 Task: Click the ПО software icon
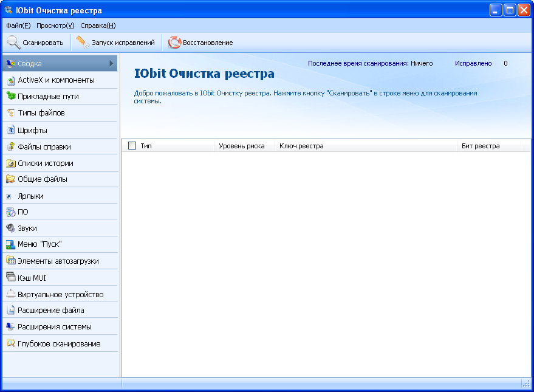tap(11, 212)
